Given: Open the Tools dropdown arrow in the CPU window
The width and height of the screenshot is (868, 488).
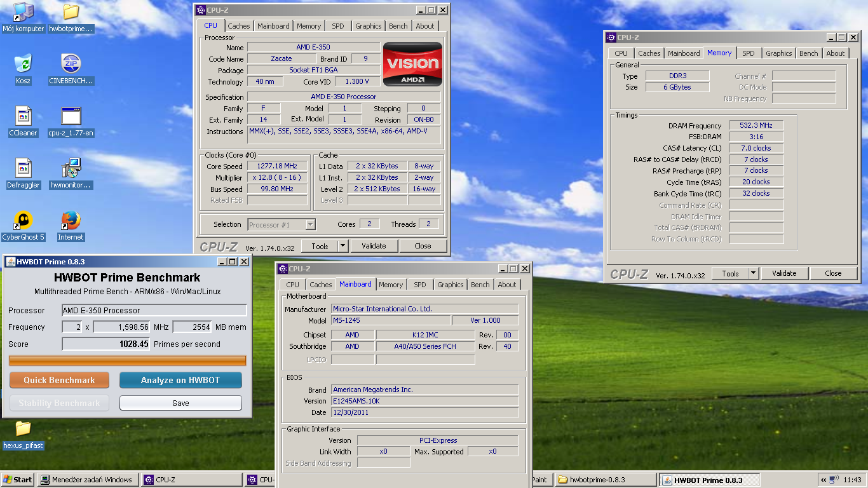Looking at the screenshot, I should point(343,246).
